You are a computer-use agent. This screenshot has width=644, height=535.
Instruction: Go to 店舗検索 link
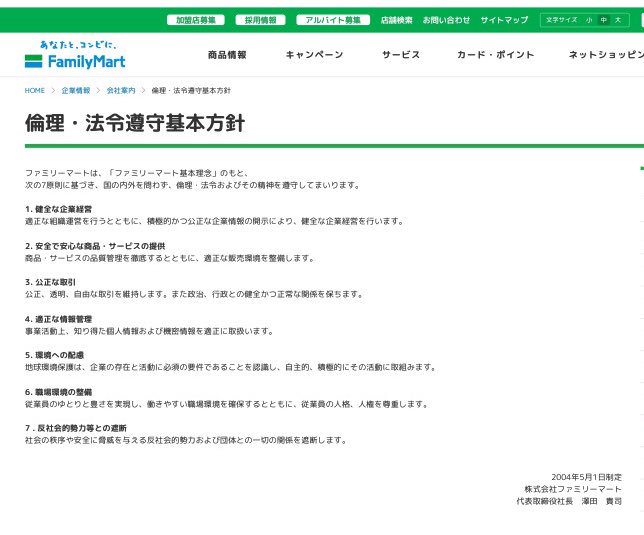[x=396, y=20]
